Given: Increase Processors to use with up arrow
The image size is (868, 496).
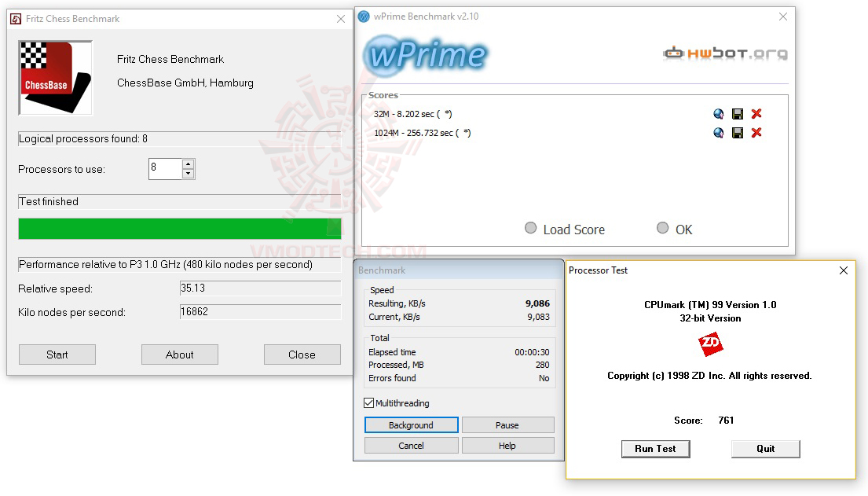Looking at the screenshot, I should point(189,164).
